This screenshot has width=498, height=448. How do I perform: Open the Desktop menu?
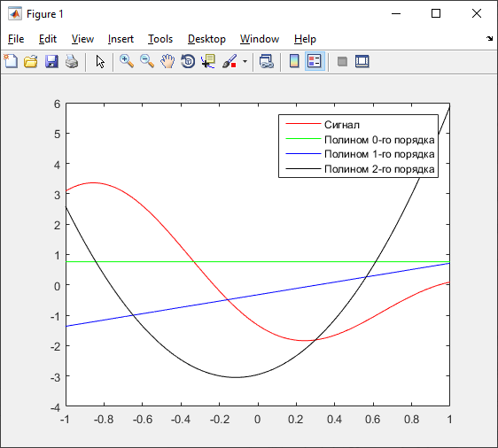pos(206,39)
